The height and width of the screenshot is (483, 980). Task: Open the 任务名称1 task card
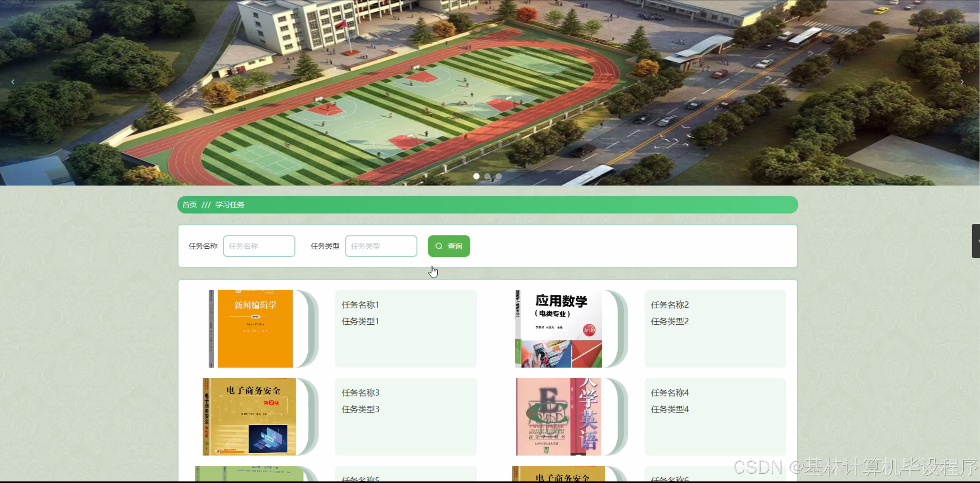(405, 329)
